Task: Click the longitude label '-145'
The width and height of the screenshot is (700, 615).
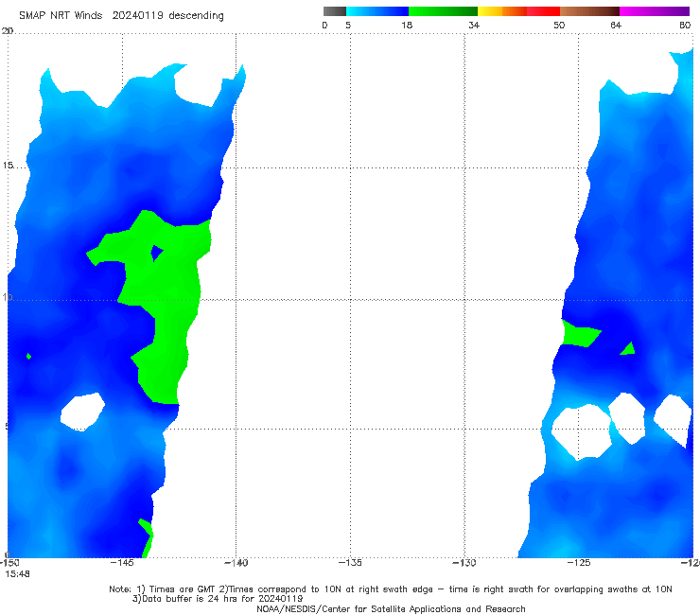Action: click(x=122, y=563)
